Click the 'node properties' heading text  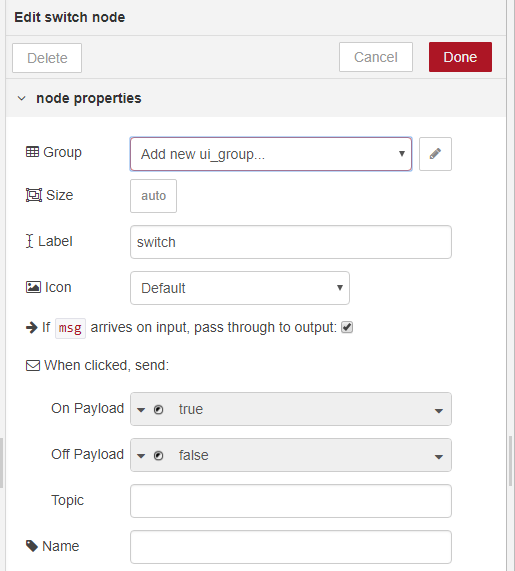(89, 98)
